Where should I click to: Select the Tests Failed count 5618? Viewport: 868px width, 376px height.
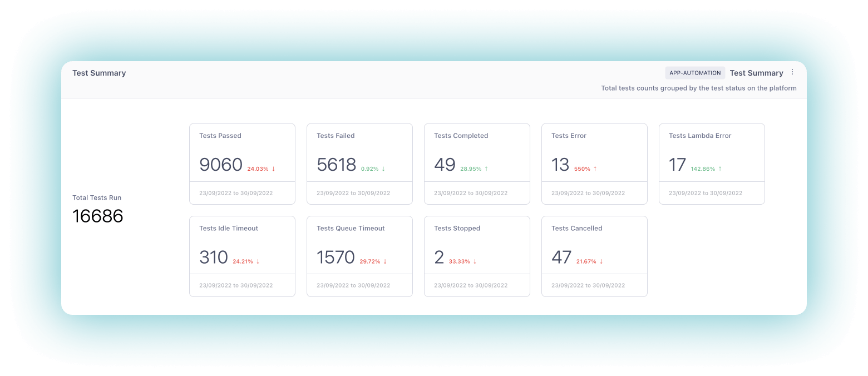coord(336,165)
